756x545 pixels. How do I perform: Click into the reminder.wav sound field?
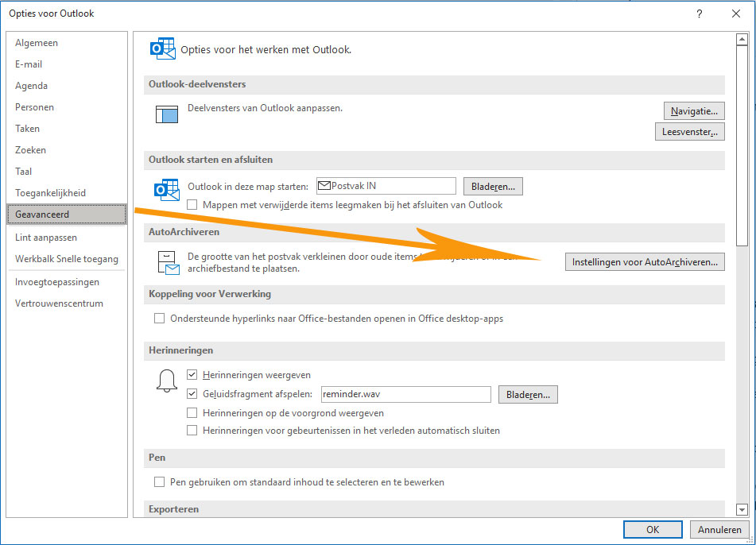(x=405, y=394)
